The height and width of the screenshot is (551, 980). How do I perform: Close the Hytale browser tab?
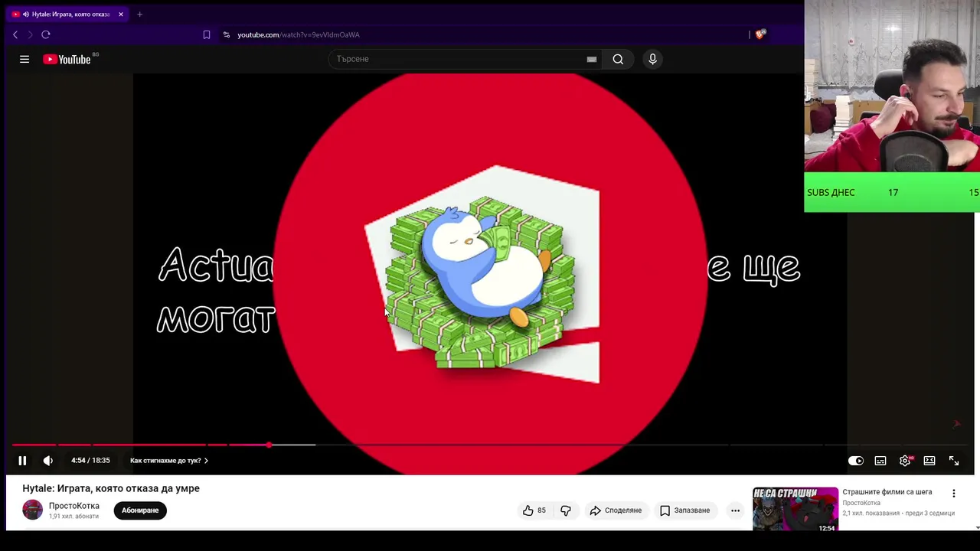pyautogui.click(x=120, y=14)
